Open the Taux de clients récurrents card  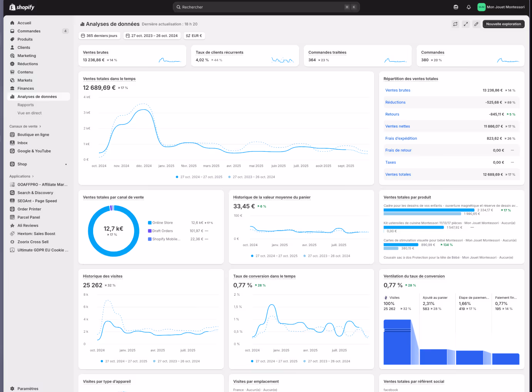click(245, 56)
